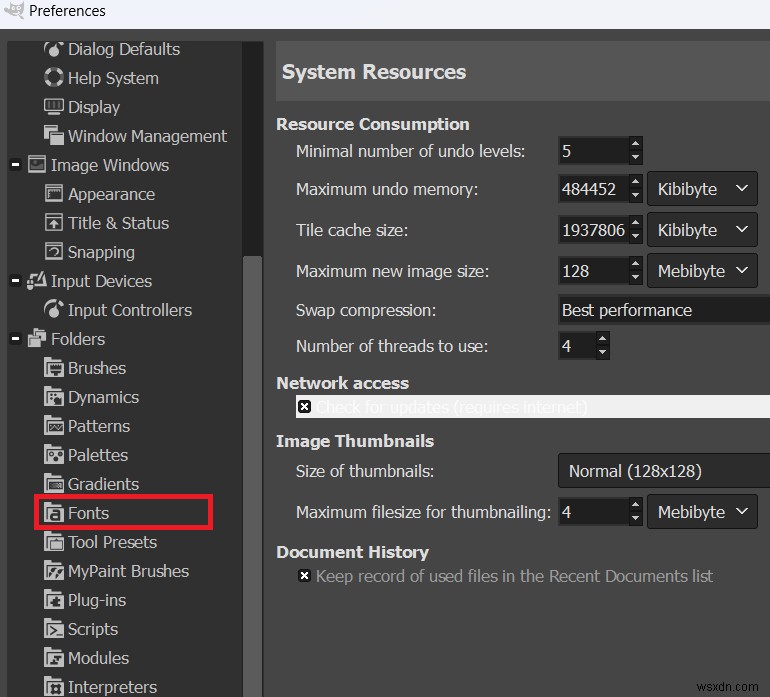Decrease maximum undo memory value

click(x=635, y=195)
